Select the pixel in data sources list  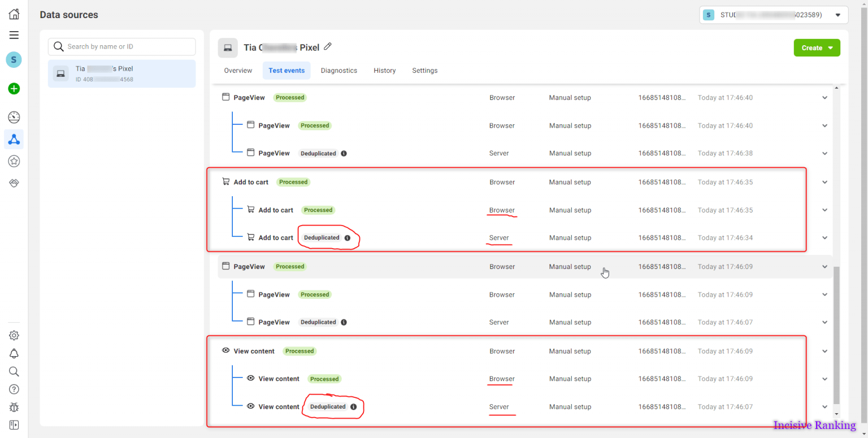click(x=121, y=73)
